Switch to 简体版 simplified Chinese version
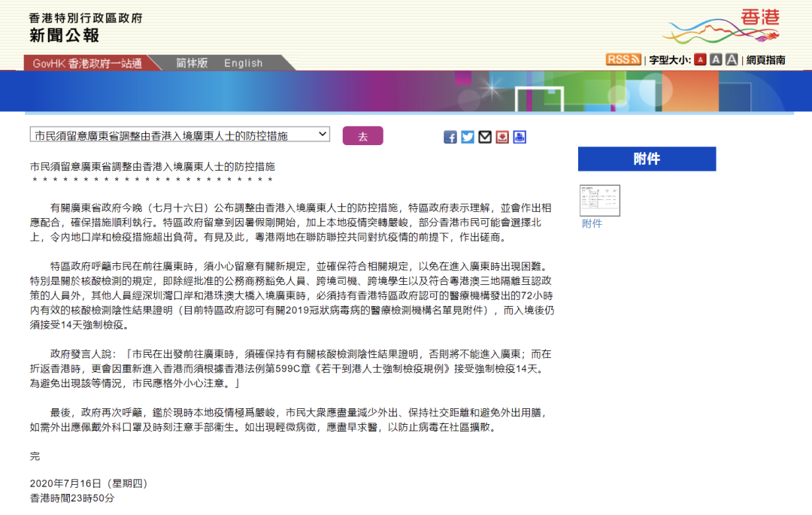 coord(192,63)
